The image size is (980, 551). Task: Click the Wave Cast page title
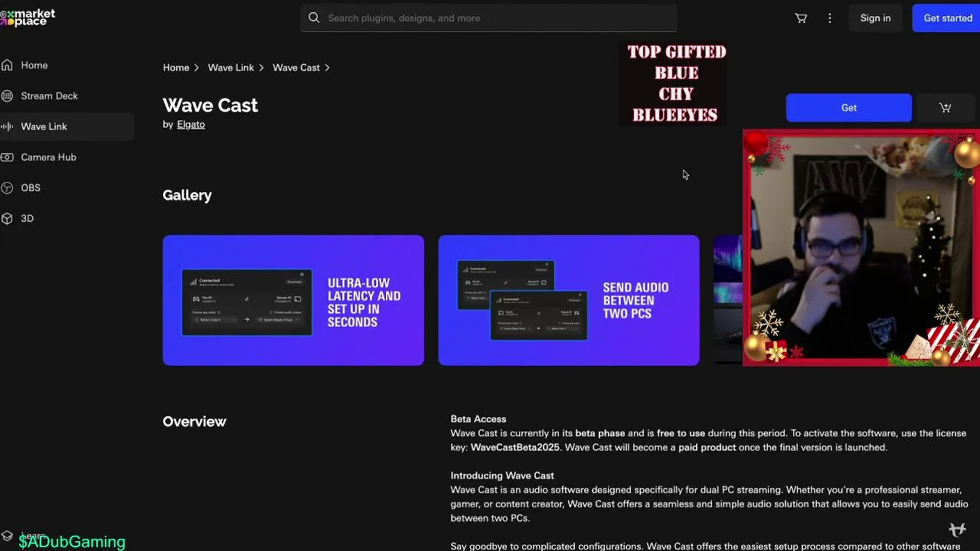[211, 105]
